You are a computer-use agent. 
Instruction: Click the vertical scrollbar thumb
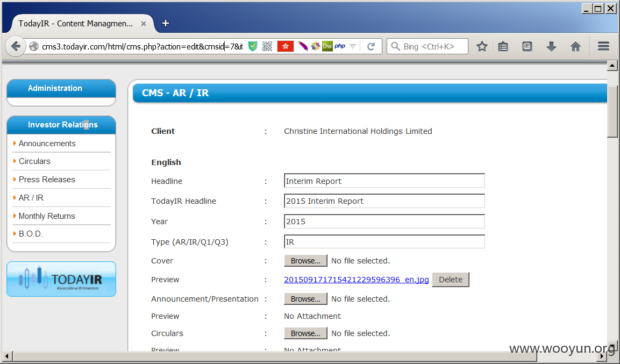click(x=612, y=111)
